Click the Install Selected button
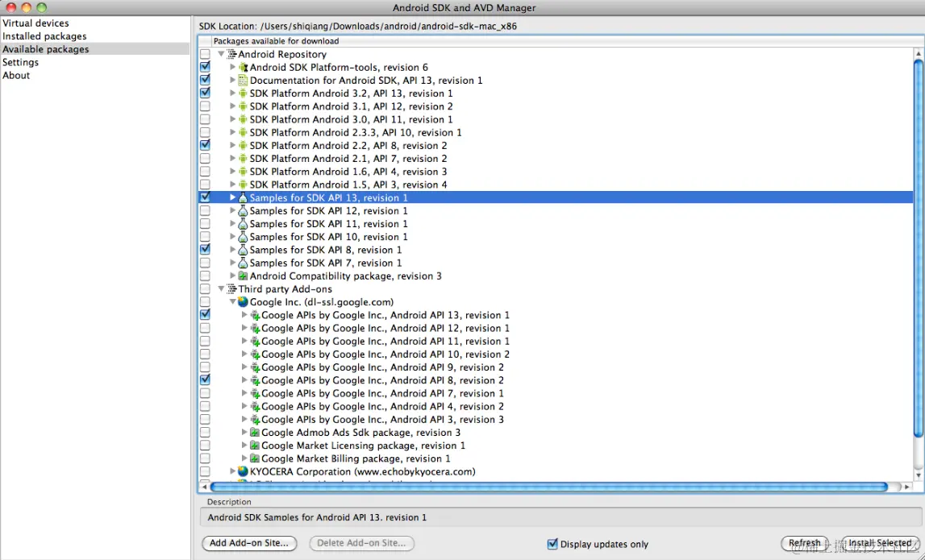 880,543
